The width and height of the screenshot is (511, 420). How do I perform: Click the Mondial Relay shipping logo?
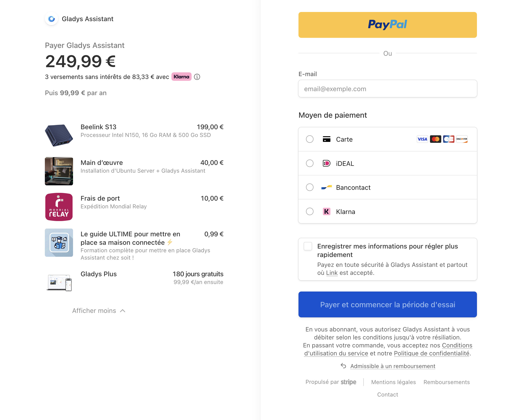[59, 207]
